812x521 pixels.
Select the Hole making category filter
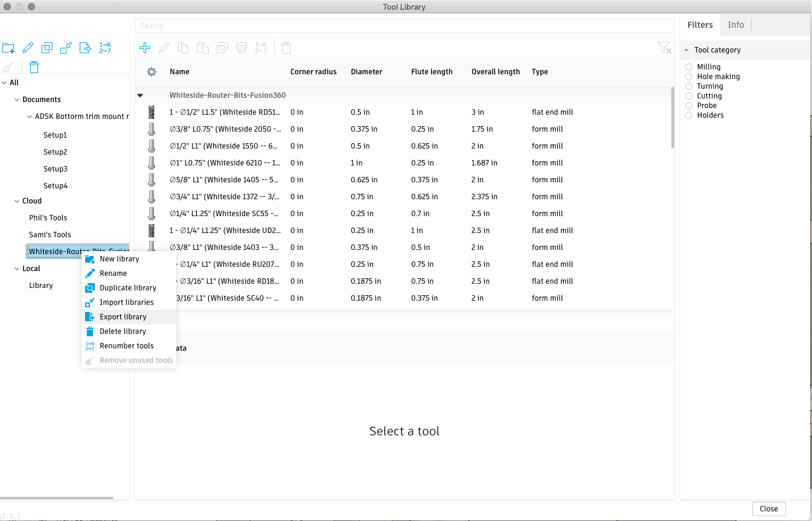tap(689, 77)
